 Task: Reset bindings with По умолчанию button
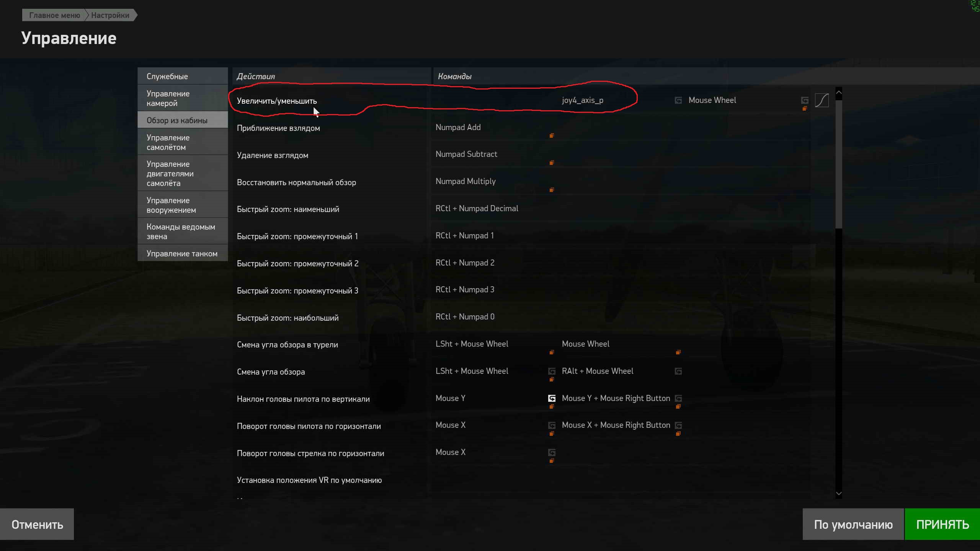point(853,524)
